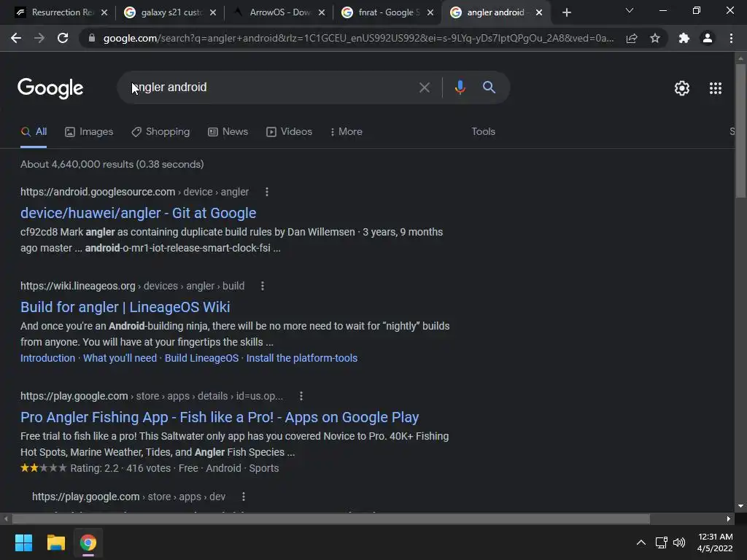
Task: Click the scroll right arrow
Action: (729, 518)
